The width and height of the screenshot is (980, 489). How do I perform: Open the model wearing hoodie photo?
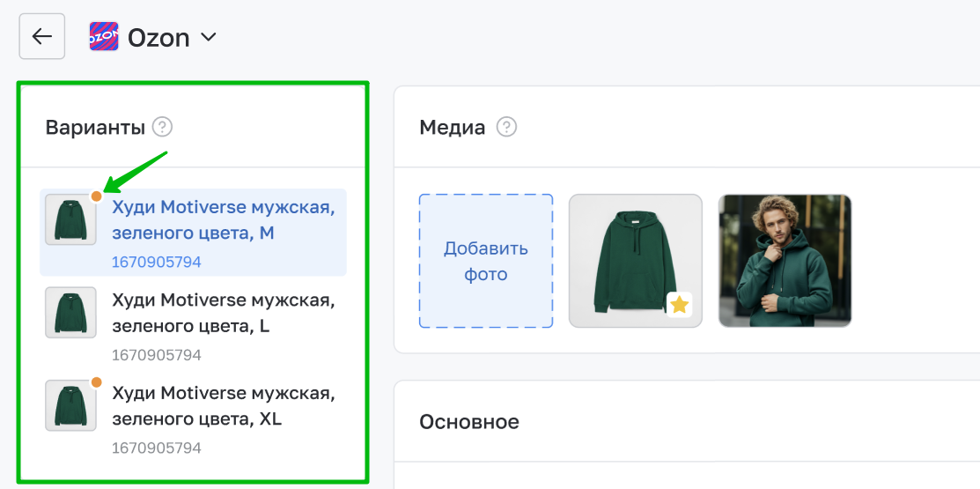785,261
